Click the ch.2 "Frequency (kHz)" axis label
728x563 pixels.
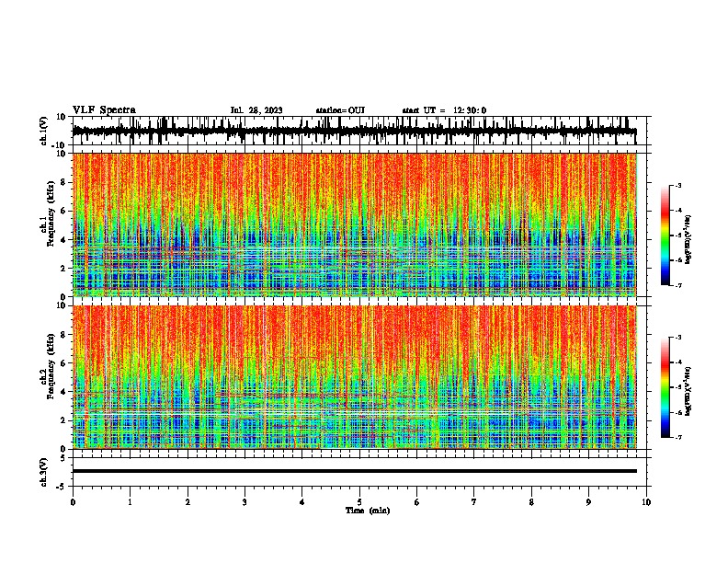pyautogui.click(x=51, y=366)
